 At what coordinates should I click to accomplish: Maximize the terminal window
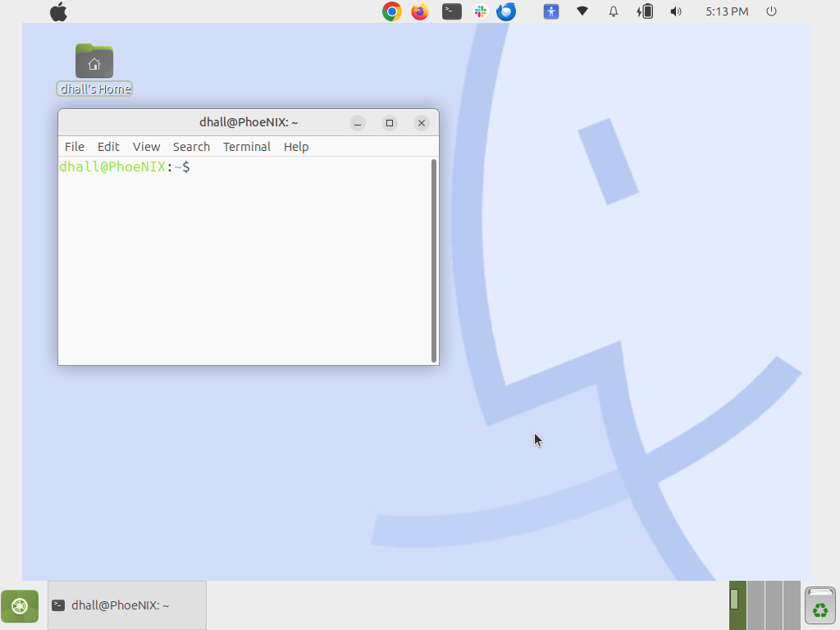[x=390, y=123]
